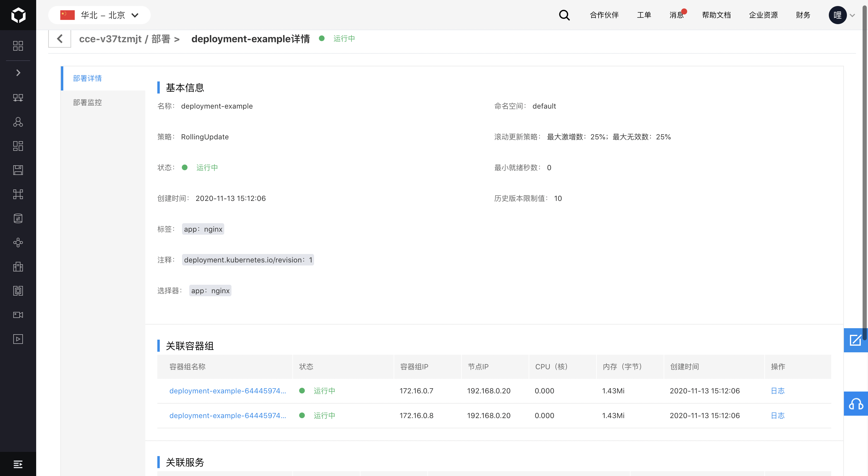Click the 关联容器组 section heading
The height and width of the screenshot is (476, 868).
coord(190,346)
